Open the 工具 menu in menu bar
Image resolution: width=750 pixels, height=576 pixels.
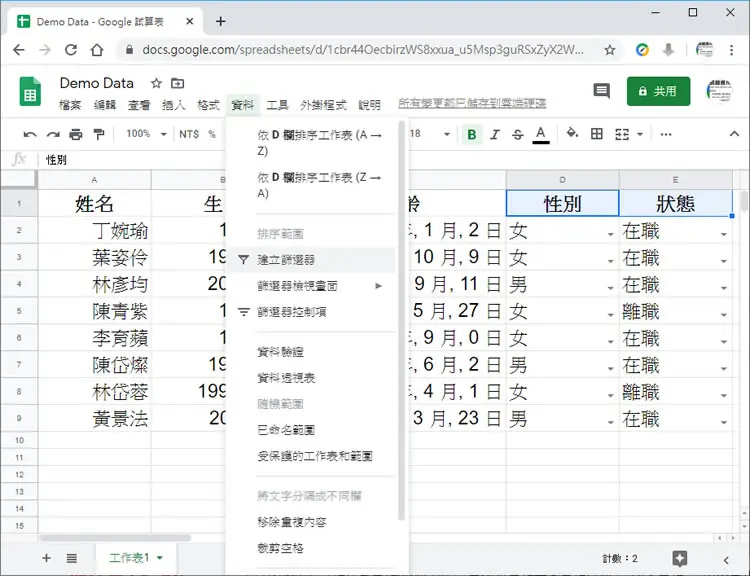[x=277, y=105]
